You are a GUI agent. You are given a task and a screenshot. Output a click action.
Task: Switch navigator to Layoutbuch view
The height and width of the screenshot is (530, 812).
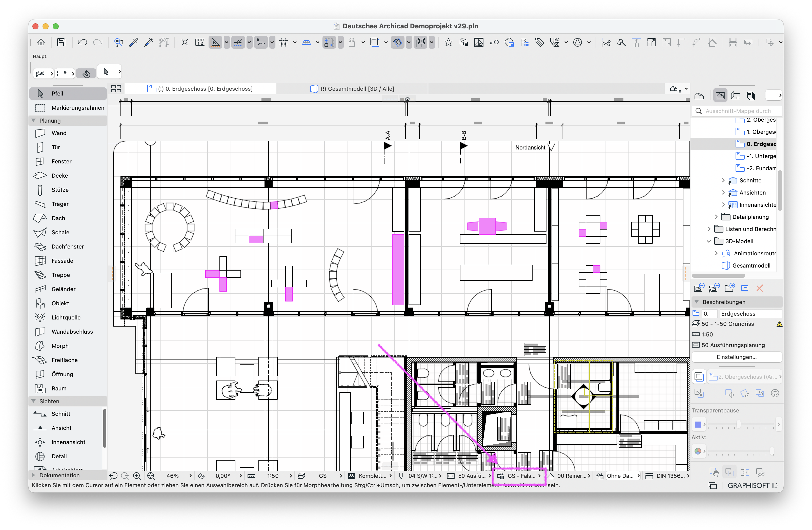[736, 96]
